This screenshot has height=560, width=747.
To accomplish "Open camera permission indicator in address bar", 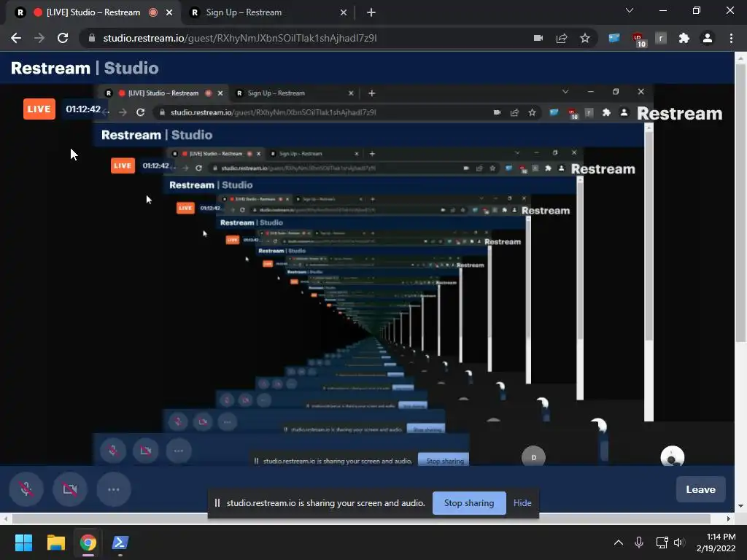I will coord(538,38).
